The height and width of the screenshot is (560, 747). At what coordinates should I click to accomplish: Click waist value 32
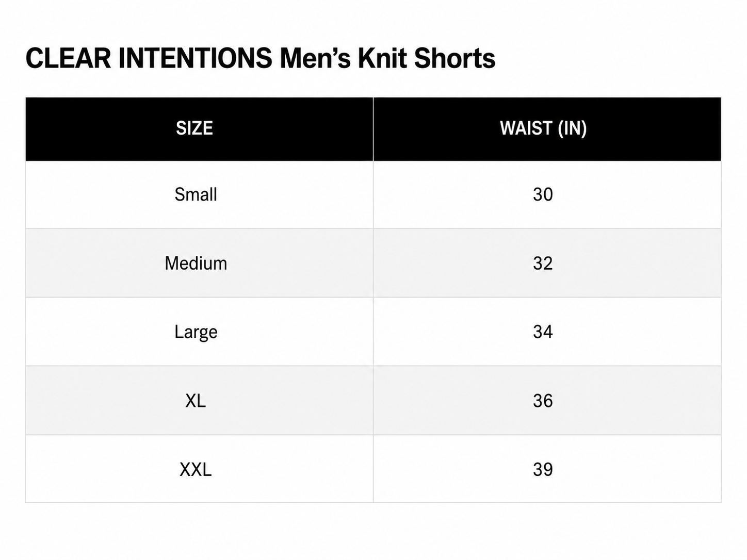click(543, 263)
